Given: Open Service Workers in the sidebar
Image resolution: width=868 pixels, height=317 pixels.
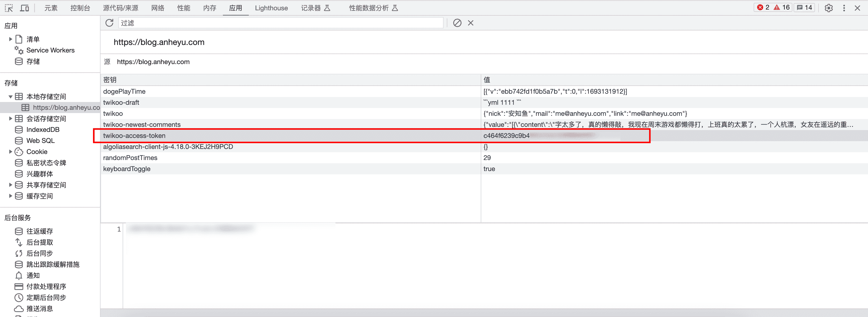Looking at the screenshot, I should [50, 50].
